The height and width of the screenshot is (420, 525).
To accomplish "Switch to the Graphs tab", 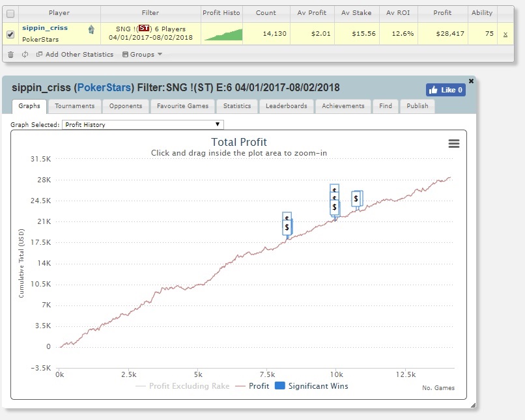I will coord(29,106).
